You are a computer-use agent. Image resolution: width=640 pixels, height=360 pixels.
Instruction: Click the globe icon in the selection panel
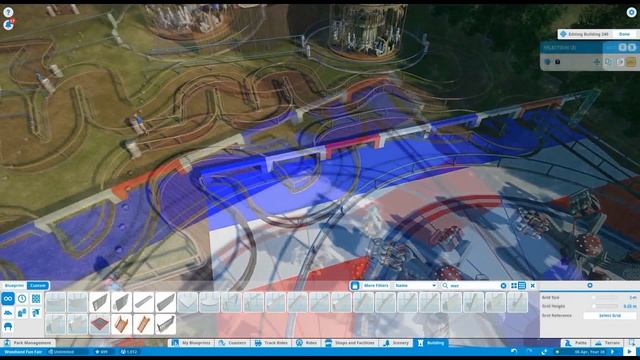click(548, 62)
